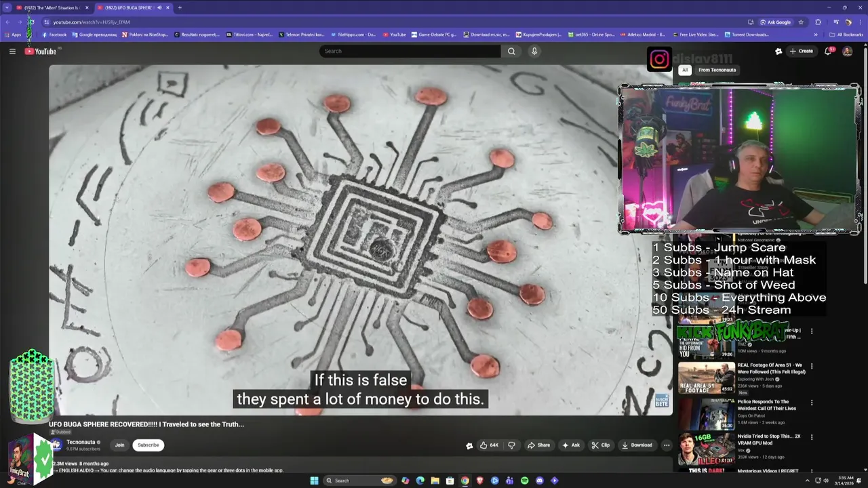Image resolution: width=868 pixels, height=488 pixels.
Task: Open File Explorer from the taskbar
Action: [x=435, y=481]
